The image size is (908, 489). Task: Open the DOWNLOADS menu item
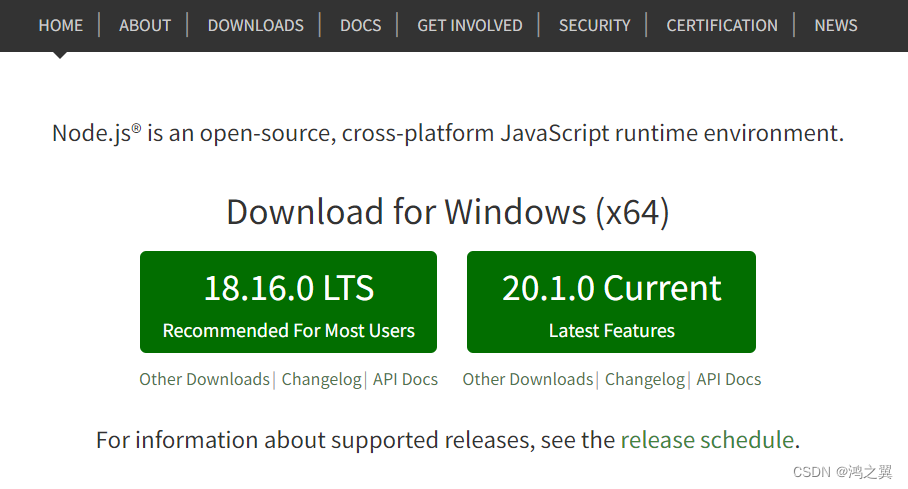coord(255,25)
